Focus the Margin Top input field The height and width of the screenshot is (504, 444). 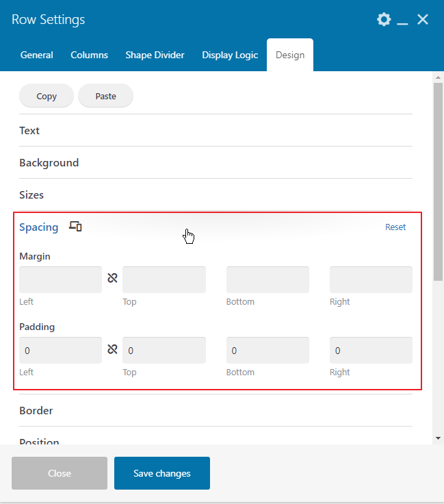point(164,279)
